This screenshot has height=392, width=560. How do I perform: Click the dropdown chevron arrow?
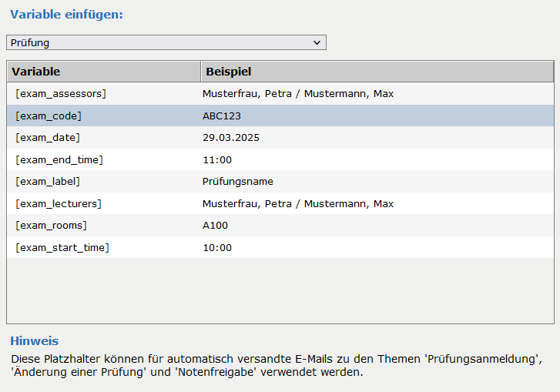tap(317, 42)
